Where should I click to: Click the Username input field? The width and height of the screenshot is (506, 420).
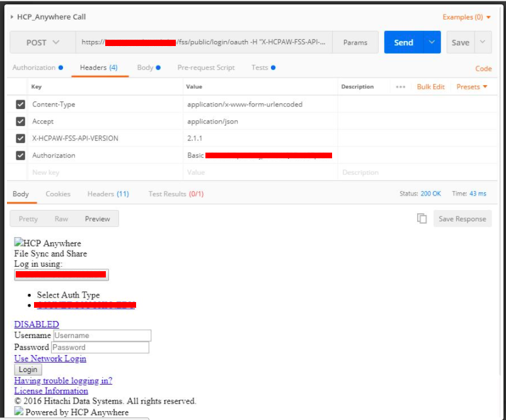(x=102, y=335)
